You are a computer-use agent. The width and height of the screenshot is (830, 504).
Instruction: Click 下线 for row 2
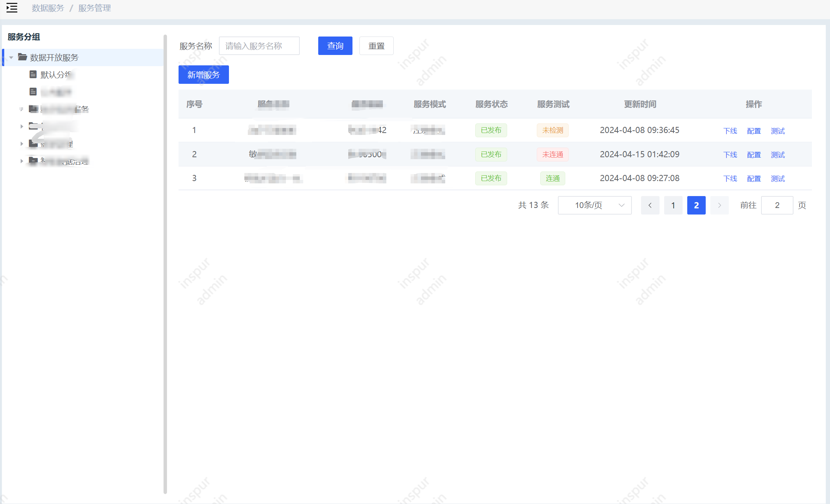(730, 155)
